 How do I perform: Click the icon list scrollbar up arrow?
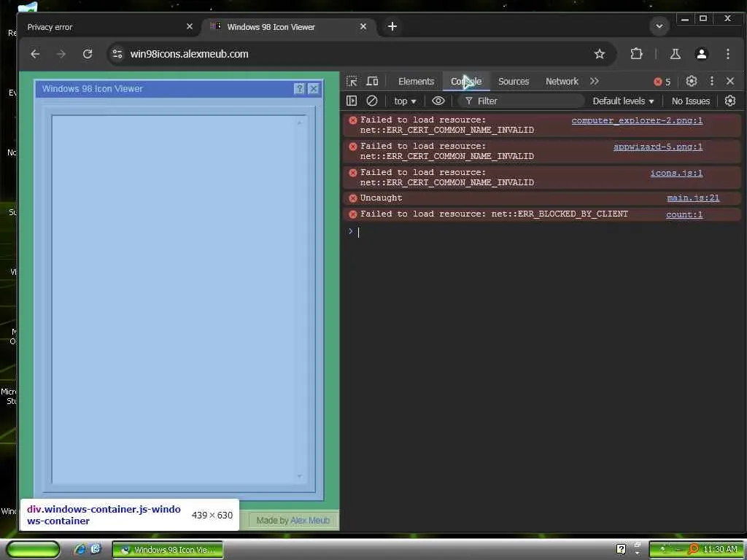[299, 122]
